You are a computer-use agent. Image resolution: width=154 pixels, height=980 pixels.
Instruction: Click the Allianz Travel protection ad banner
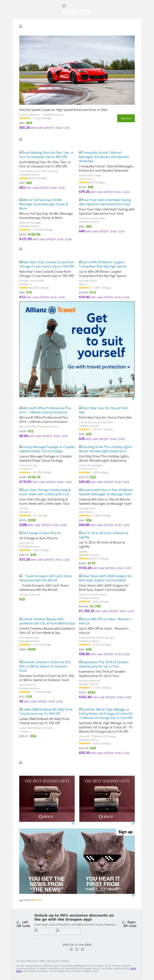77,349
